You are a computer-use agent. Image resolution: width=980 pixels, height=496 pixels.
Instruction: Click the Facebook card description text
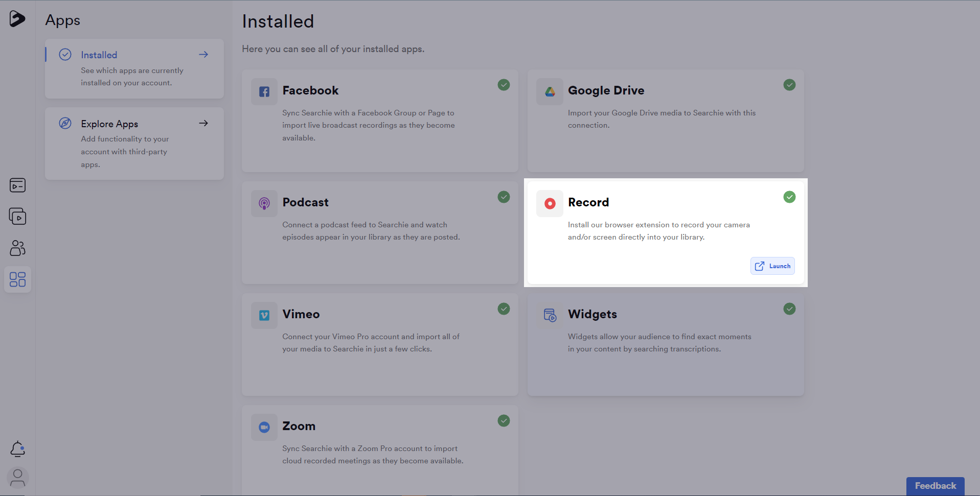click(x=369, y=125)
